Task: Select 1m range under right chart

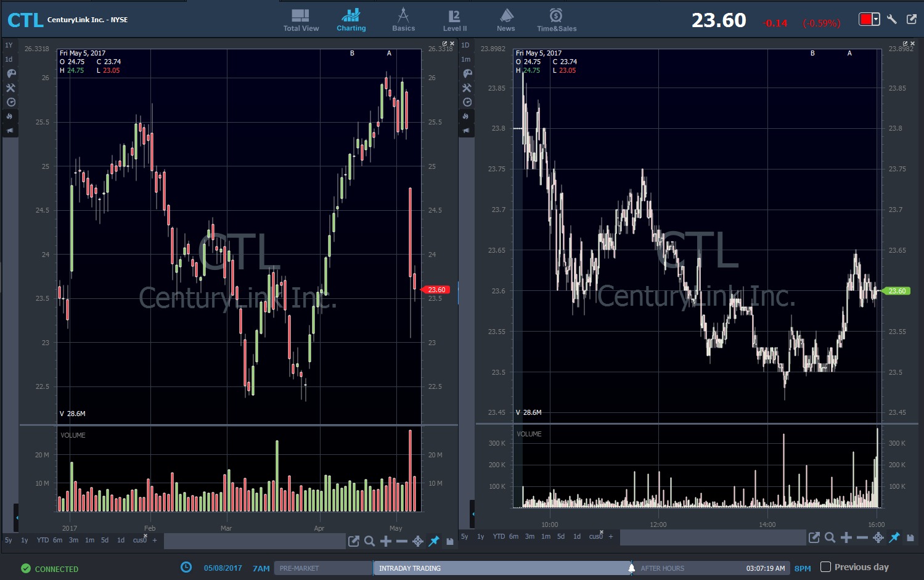Action: (546, 536)
